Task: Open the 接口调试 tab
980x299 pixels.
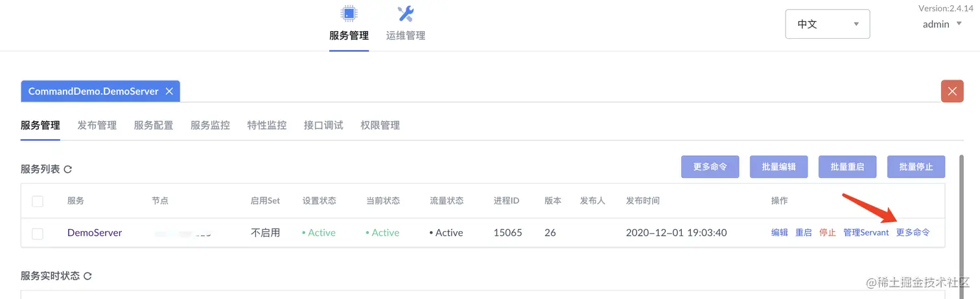Action: point(323,126)
